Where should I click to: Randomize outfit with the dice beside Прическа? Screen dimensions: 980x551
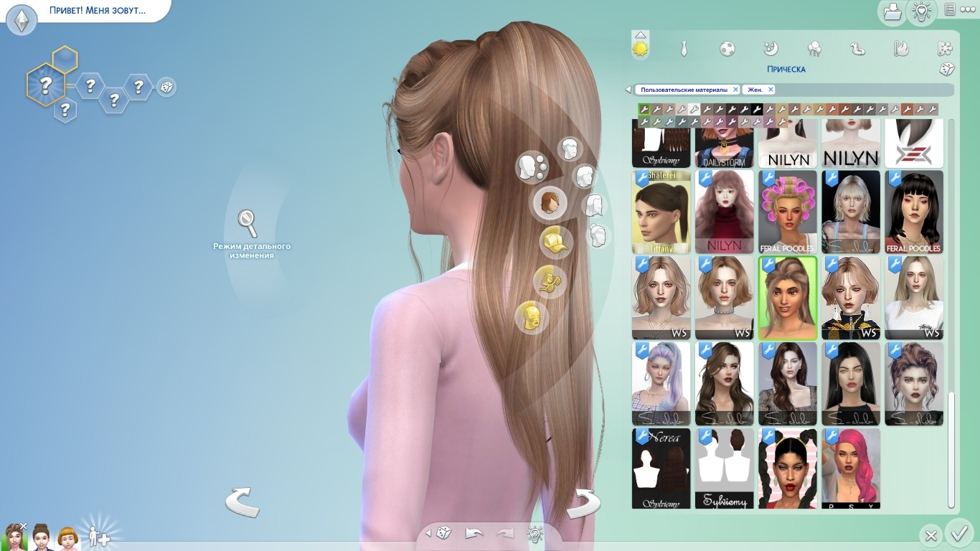click(946, 70)
